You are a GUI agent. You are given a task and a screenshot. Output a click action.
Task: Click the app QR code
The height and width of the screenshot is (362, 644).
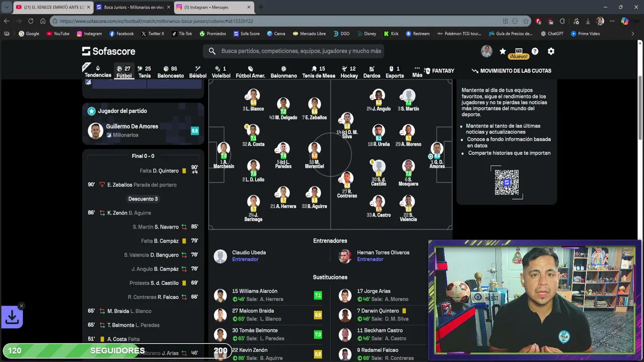click(507, 182)
